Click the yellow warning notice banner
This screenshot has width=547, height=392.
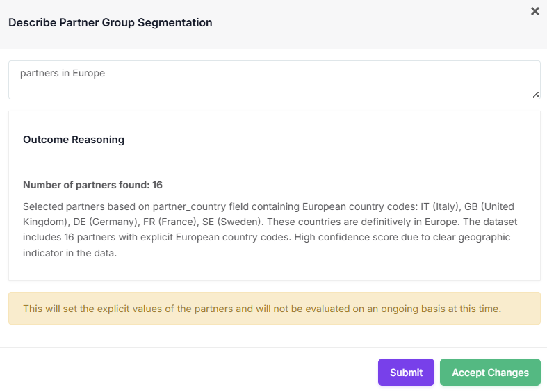[274, 308]
